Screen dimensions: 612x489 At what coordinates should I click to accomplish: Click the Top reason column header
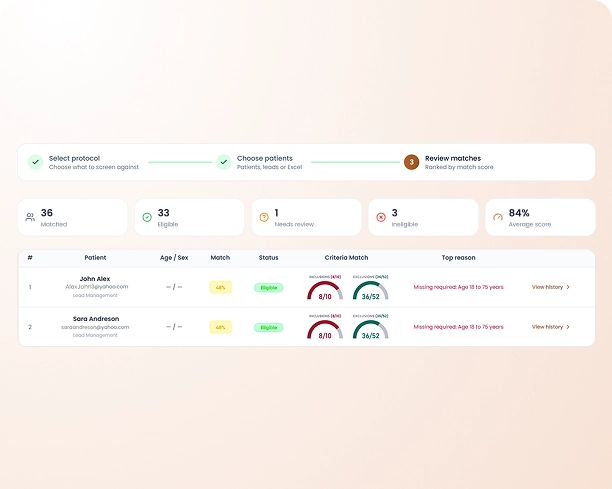coord(458,258)
